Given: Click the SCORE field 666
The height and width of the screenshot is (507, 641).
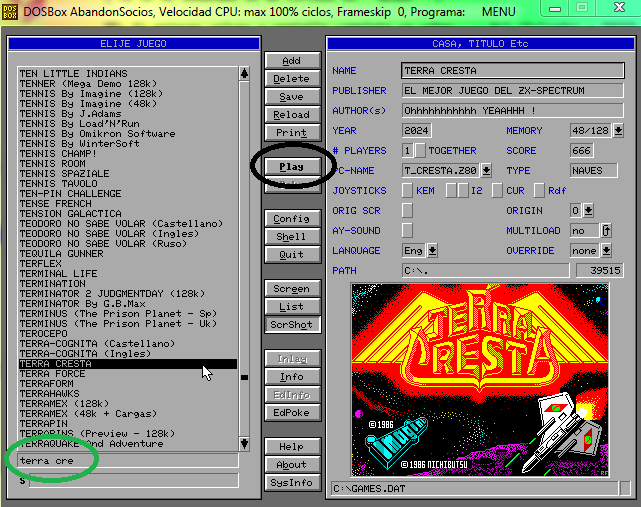Looking at the screenshot, I should click(581, 150).
